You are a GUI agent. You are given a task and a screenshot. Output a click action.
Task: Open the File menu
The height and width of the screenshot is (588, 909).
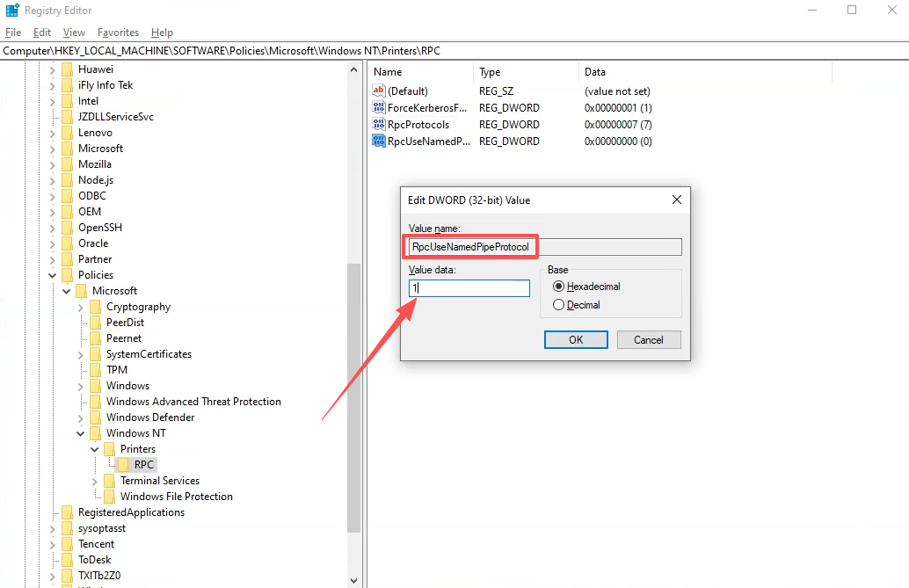(x=13, y=33)
